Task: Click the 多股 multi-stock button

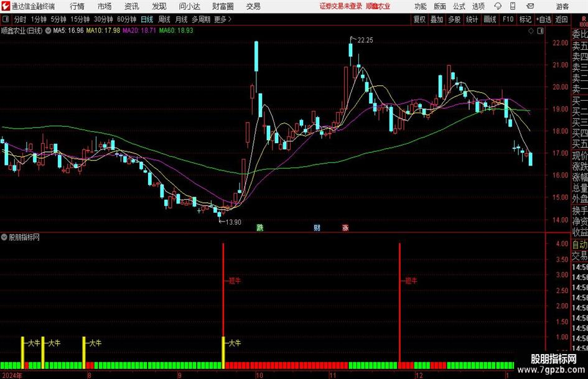Action: coord(454,19)
